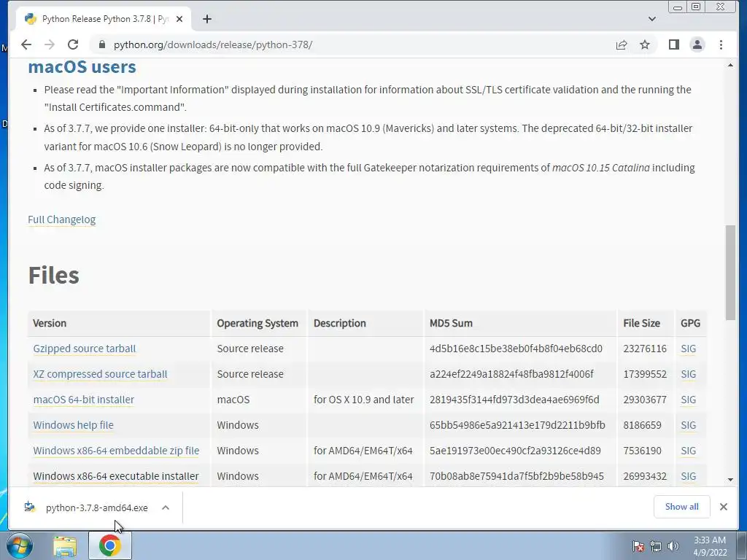Share this page using share icon

pos(622,44)
